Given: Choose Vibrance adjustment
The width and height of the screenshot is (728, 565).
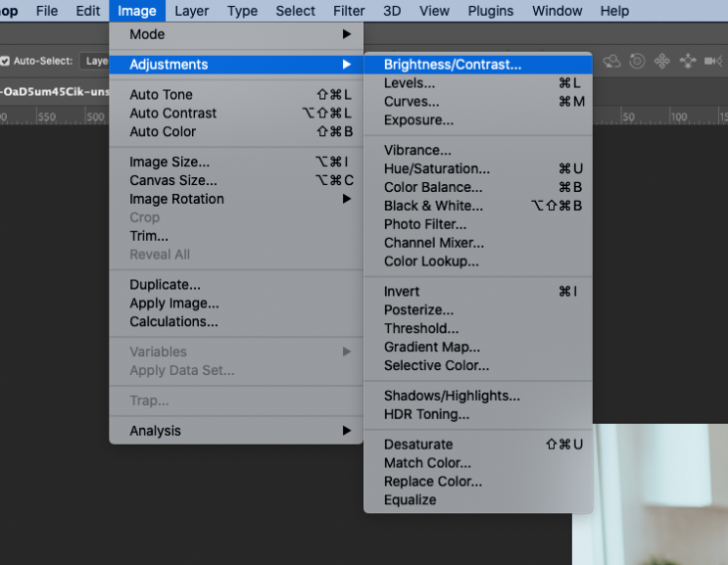Looking at the screenshot, I should 478,150.
